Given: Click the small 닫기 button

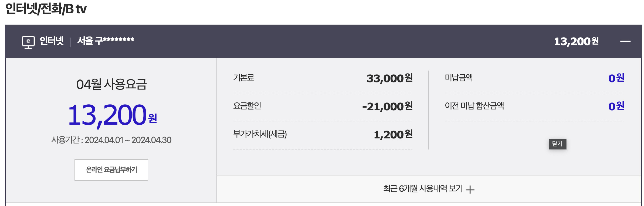Looking at the screenshot, I should (x=557, y=144).
